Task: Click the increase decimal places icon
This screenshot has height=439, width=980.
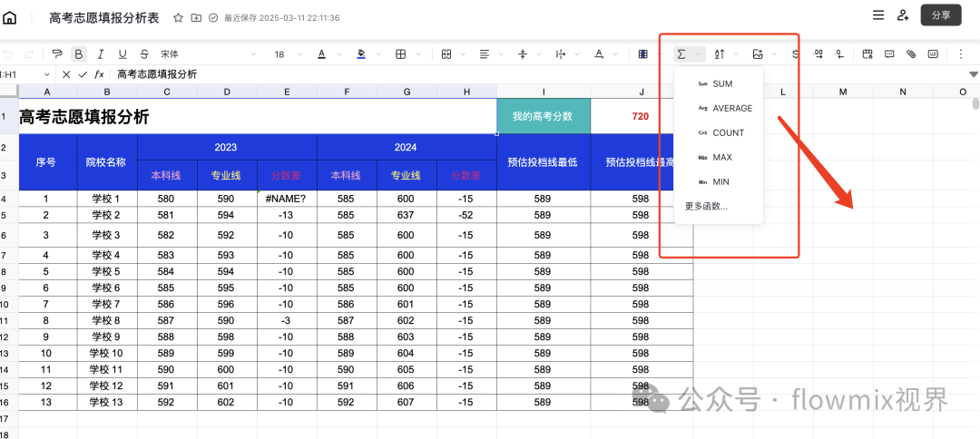Action: [x=818, y=54]
